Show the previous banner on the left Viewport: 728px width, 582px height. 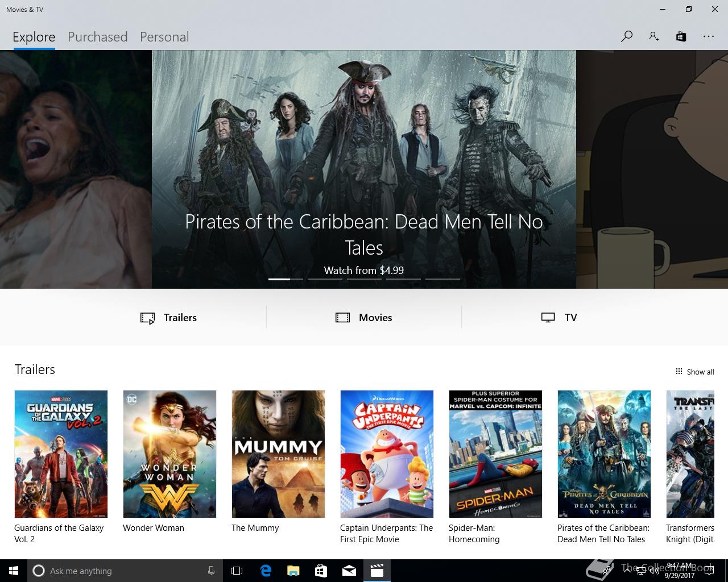(76, 169)
